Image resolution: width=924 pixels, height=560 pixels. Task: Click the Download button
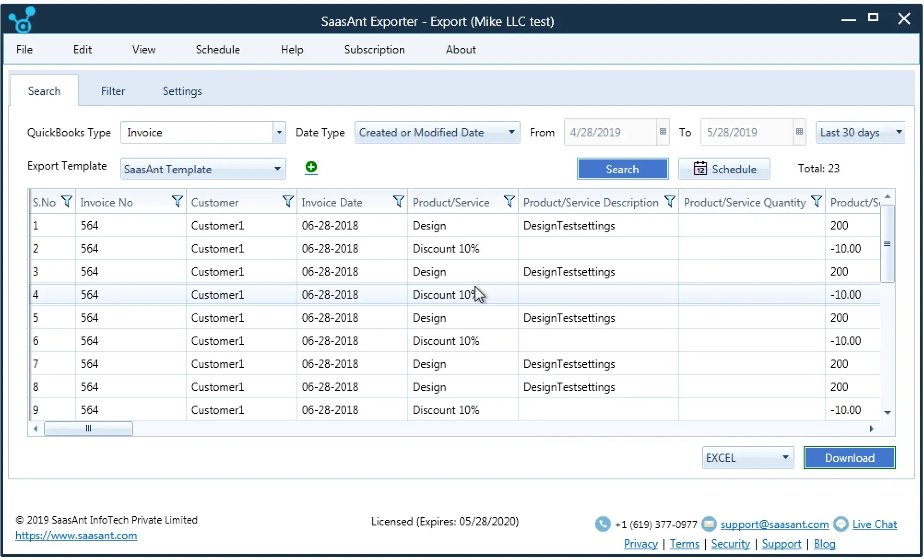(x=849, y=458)
